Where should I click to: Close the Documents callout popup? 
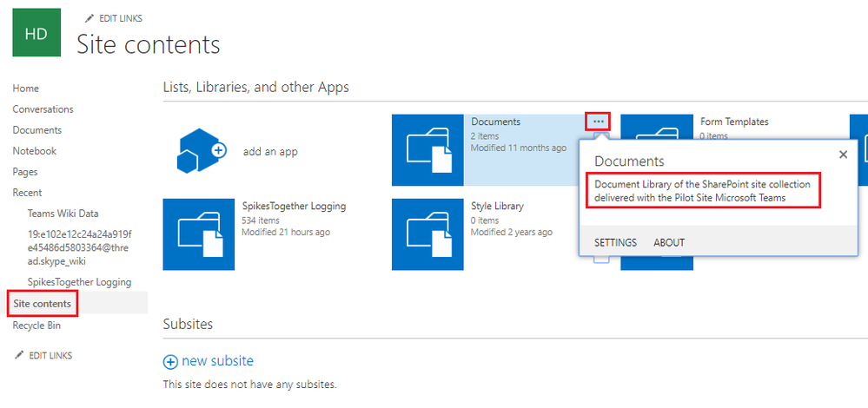(x=843, y=155)
